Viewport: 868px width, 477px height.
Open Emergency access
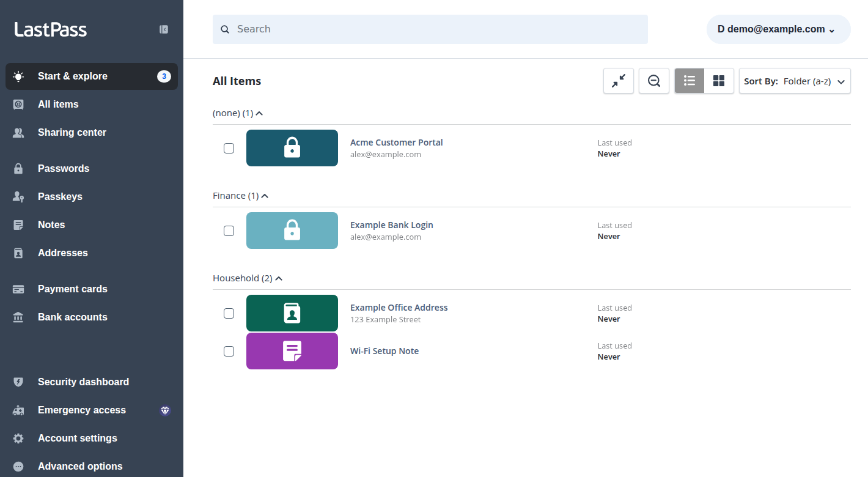click(x=92, y=410)
